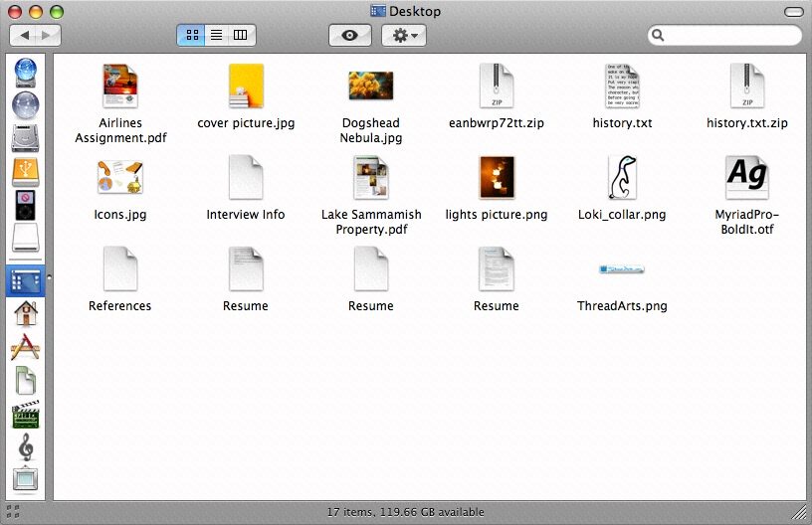Select the ThreadArts.png file icon
Screen dimensions: 812x525
[622, 269]
